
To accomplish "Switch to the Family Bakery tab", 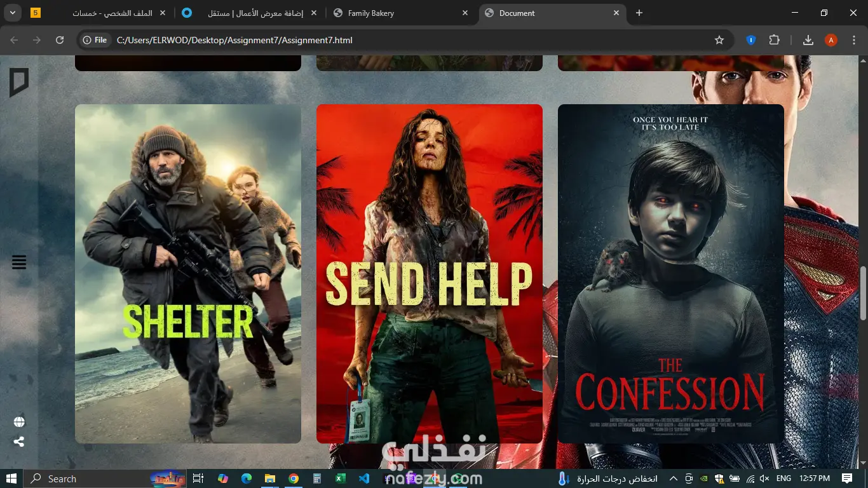I will [x=402, y=13].
